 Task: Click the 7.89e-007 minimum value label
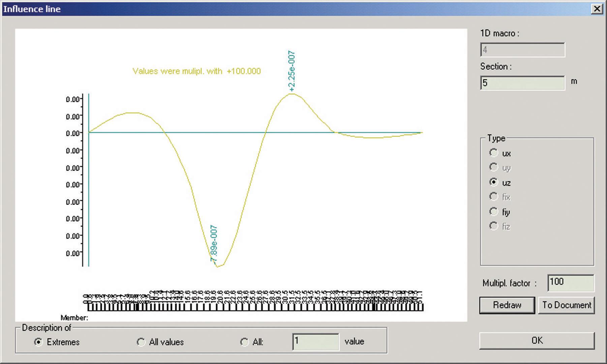pyautogui.click(x=214, y=243)
